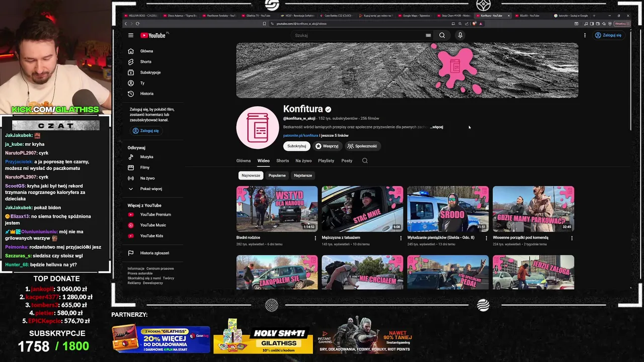Open options menu for Wiosenne porządki video
The height and width of the screenshot is (362, 644).
pyautogui.click(x=572, y=238)
